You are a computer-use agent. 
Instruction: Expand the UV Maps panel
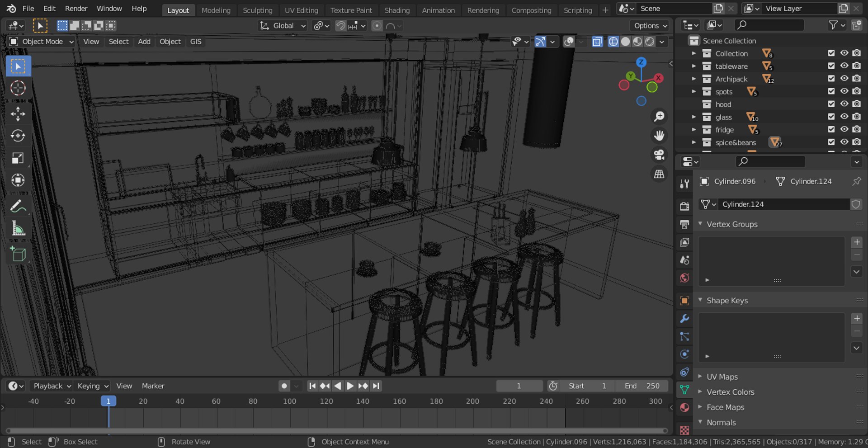pyautogui.click(x=722, y=377)
